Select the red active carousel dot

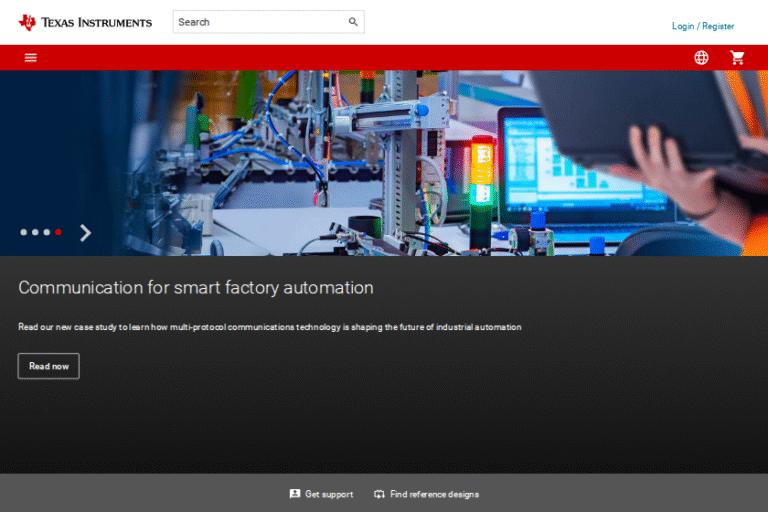(x=58, y=232)
